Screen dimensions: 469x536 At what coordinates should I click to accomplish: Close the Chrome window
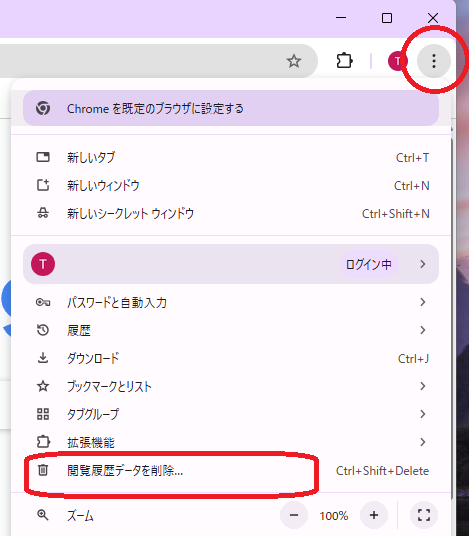pyautogui.click(x=433, y=18)
